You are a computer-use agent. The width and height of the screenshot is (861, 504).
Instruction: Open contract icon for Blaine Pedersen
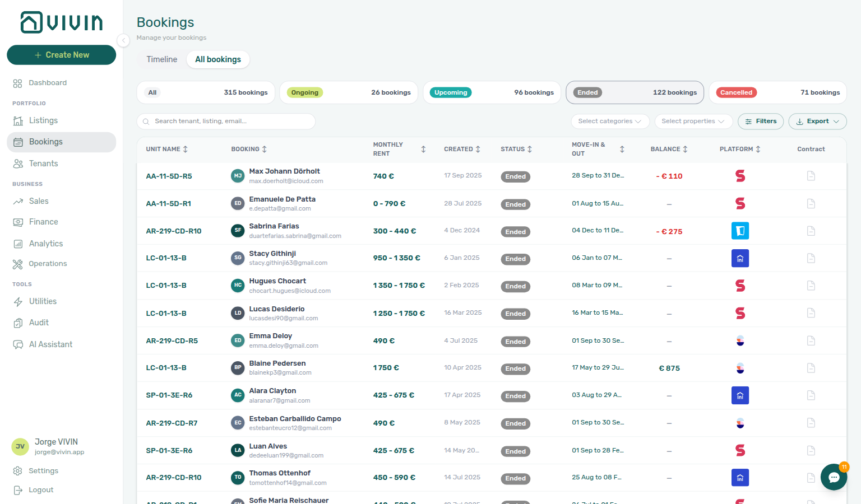point(811,368)
